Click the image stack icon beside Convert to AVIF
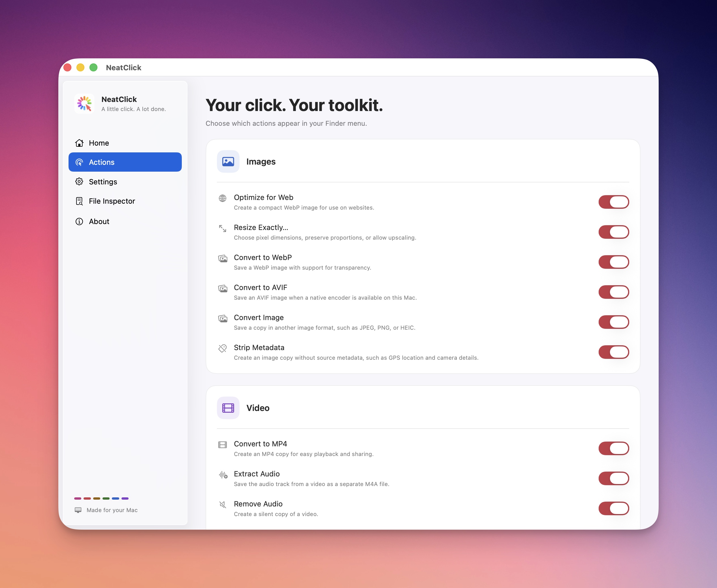 point(223,289)
